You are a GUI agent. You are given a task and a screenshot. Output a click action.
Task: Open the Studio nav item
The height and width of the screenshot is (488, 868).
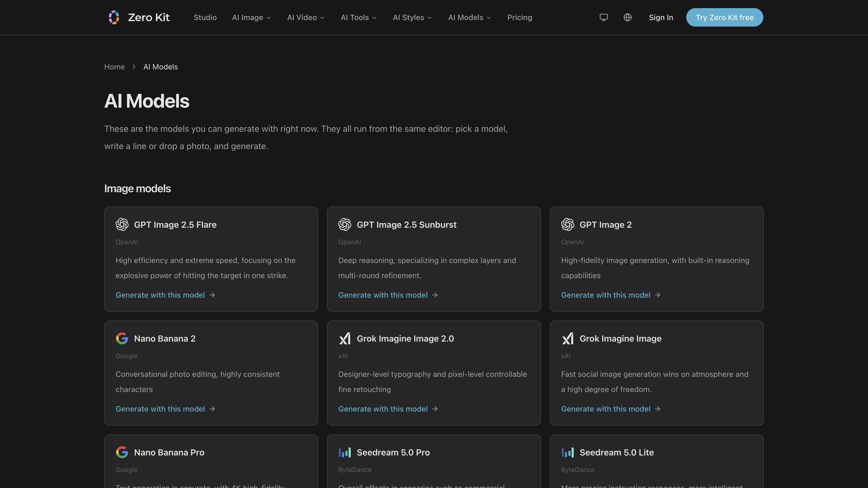pyautogui.click(x=205, y=18)
